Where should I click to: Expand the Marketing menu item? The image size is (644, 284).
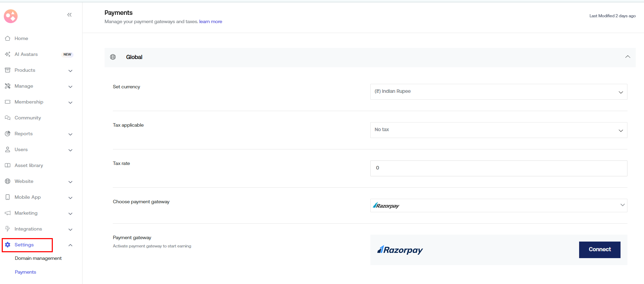pyautogui.click(x=26, y=213)
